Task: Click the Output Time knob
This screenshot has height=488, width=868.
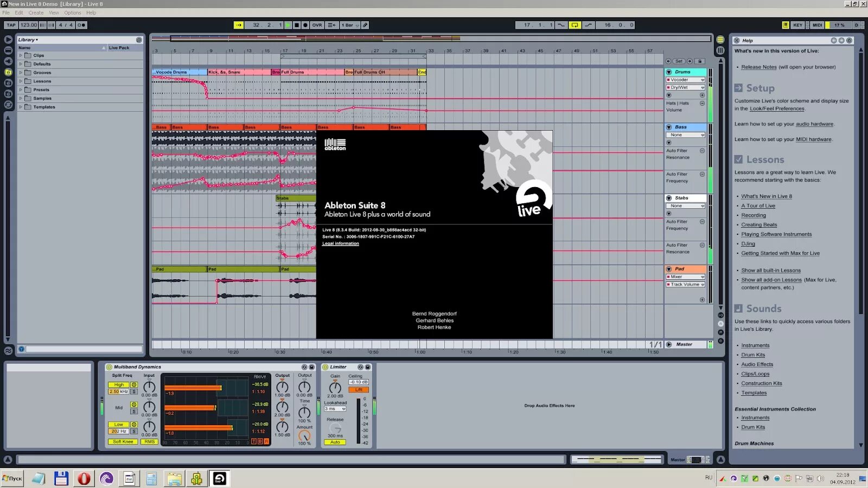Action: [x=304, y=413]
